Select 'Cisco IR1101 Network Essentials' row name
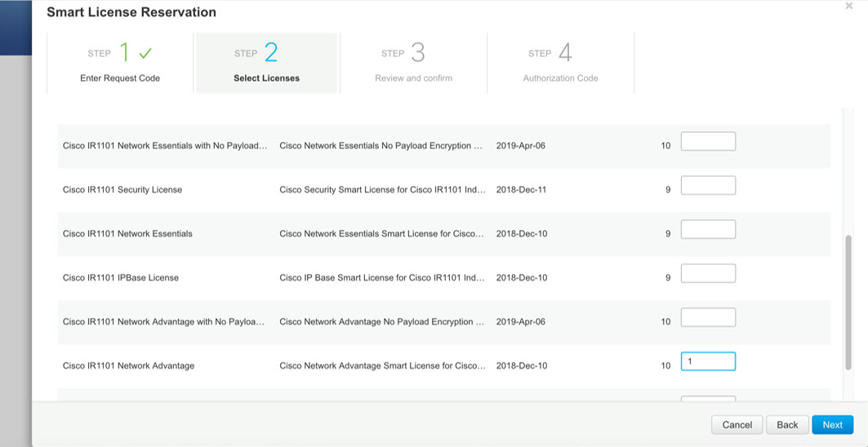868x447 pixels. tap(127, 233)
